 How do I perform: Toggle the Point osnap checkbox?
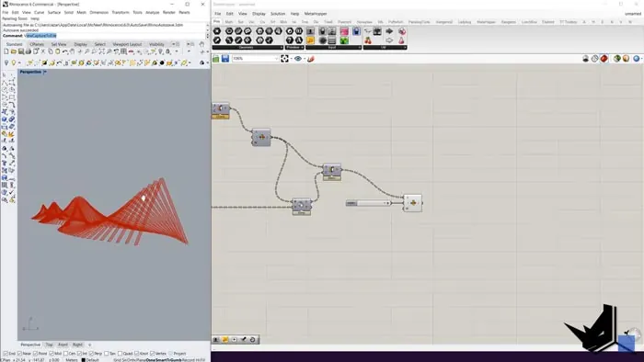[x=35, y=354]
